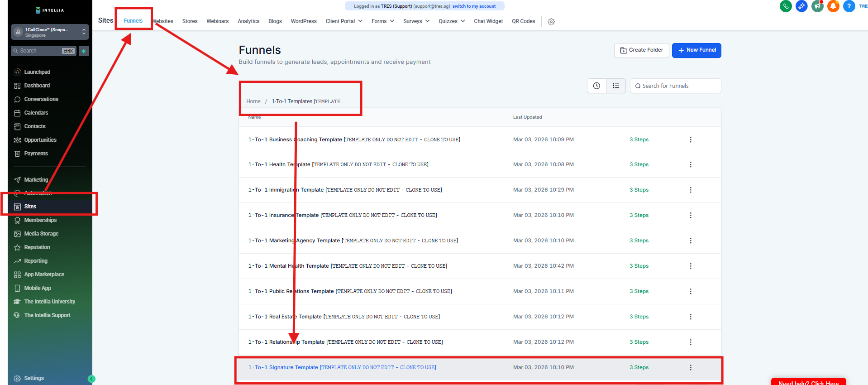Image resolution: width=868 pixels, height=385 pixels.
Task: Switch to the Chat Widget tab
Action: [x=488, y=21]
